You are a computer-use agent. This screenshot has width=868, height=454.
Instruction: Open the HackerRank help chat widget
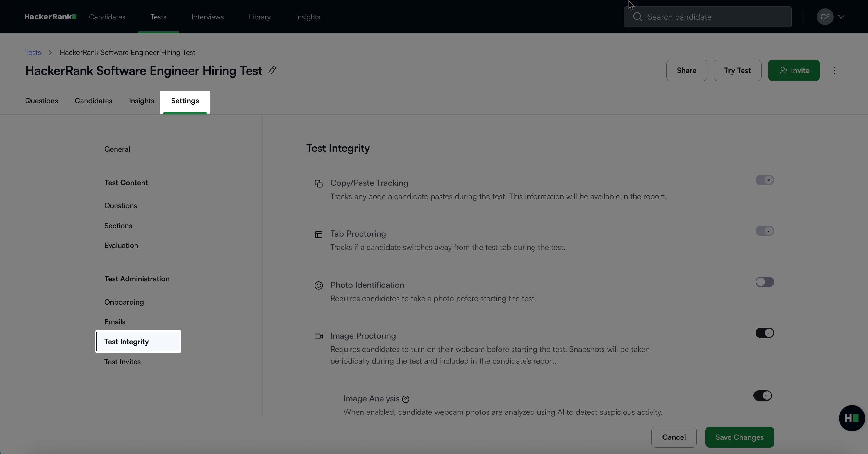point(851,418)
